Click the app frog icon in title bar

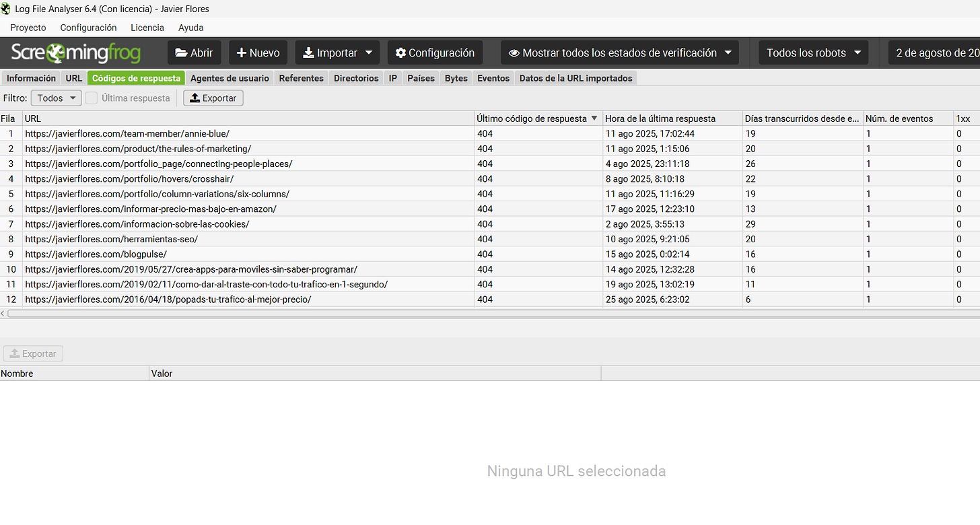click(6, 9)
